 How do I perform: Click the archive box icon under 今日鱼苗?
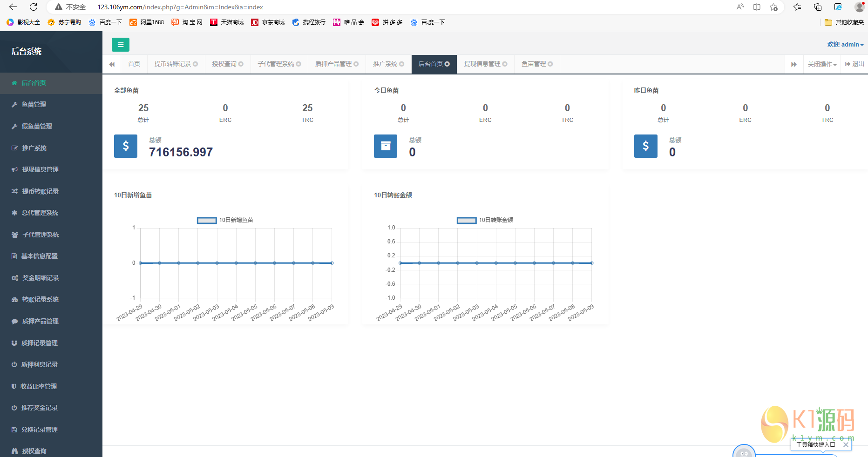pyautogui.click(x=386, y=146)
